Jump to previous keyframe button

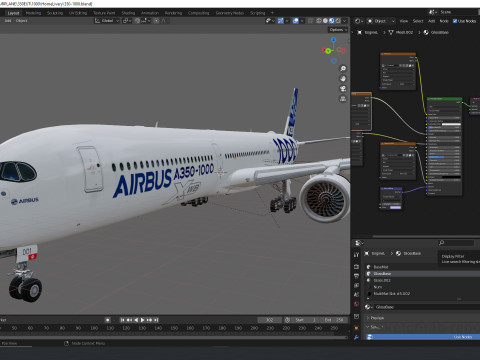coord(129,320)
